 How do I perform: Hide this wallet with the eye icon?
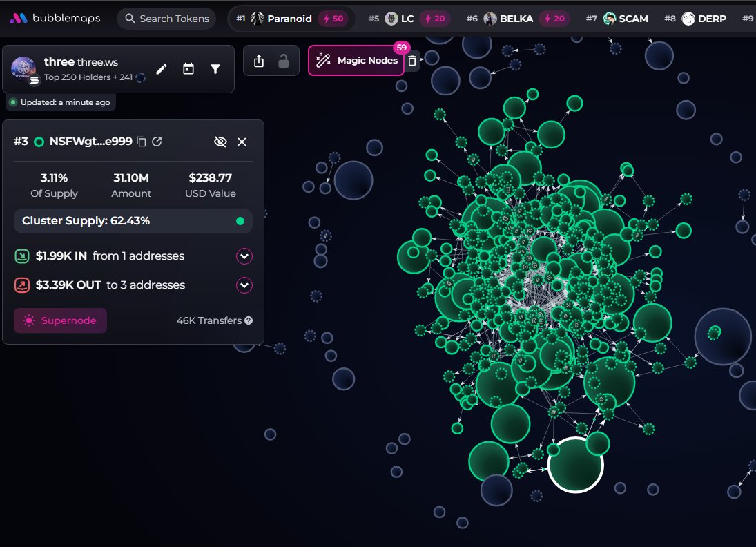click(x=220, y=142)
